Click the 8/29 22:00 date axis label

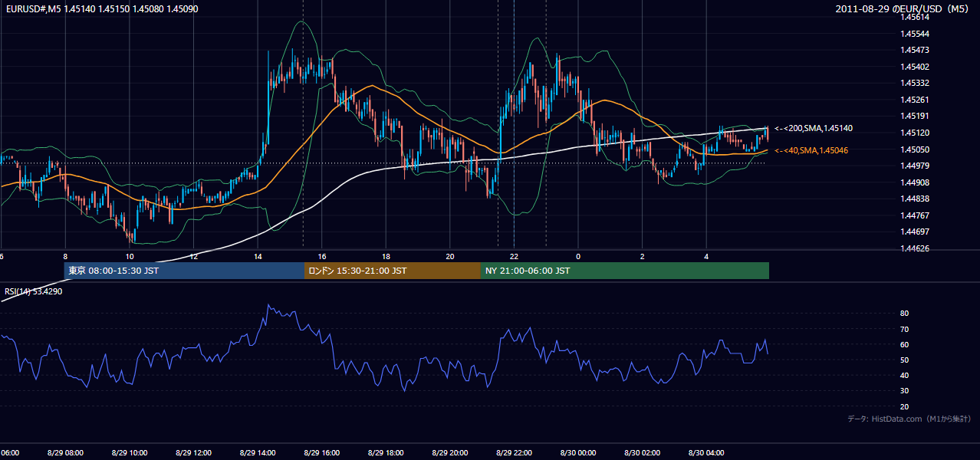514,453
